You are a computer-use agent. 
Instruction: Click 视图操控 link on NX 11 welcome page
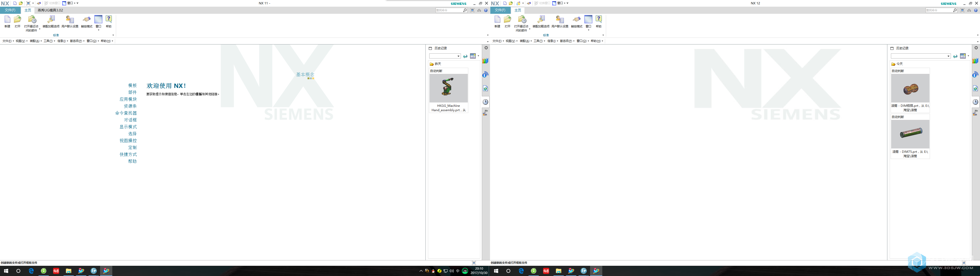(128, 141)
